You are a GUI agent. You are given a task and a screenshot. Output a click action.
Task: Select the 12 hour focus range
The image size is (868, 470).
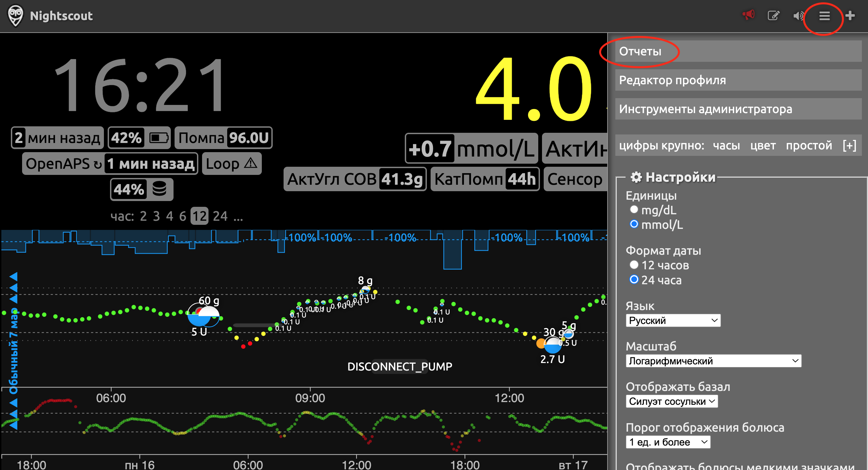pos(199,216)
